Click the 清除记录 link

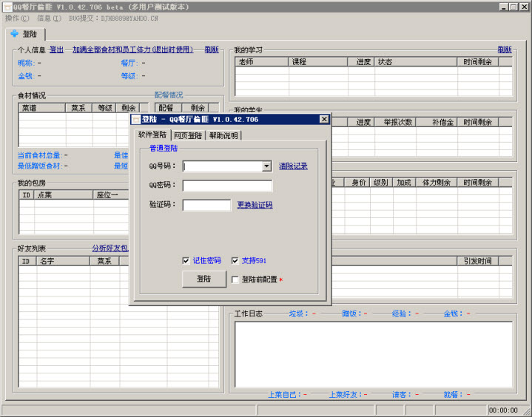(293, 166)
